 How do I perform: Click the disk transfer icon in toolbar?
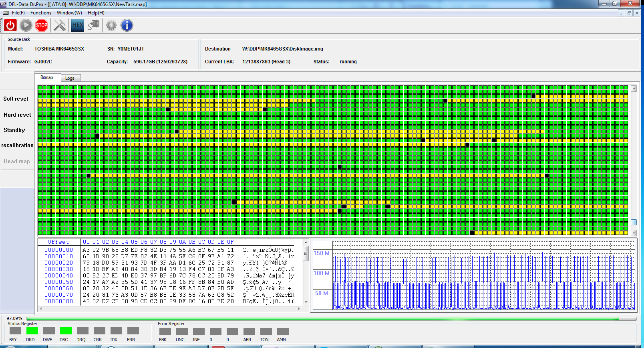(94, 25)
